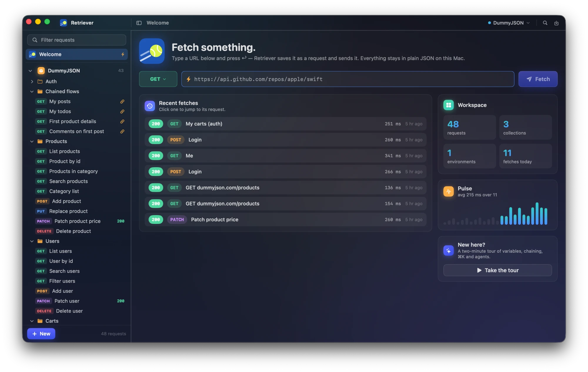Click the Products folder icon
The height and width of the screenshot is (372, 588).
pyautogui.click(x=40, y=141)
